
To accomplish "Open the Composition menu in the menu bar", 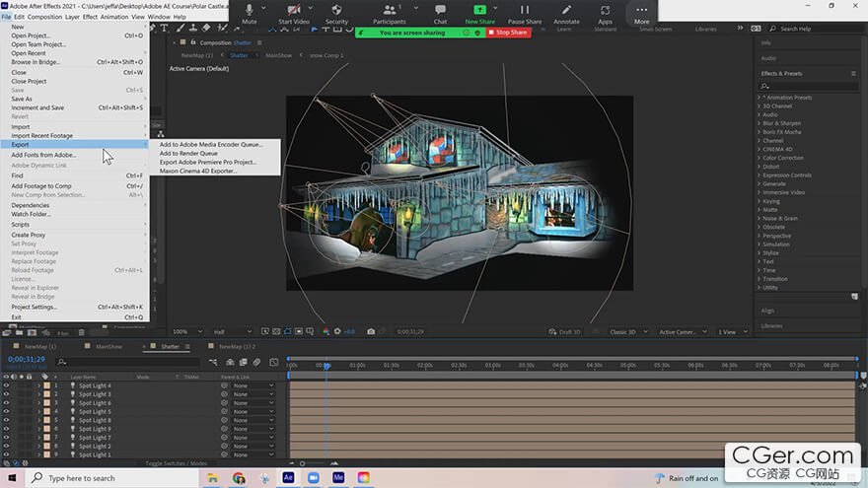I will (x=44, y=17).
